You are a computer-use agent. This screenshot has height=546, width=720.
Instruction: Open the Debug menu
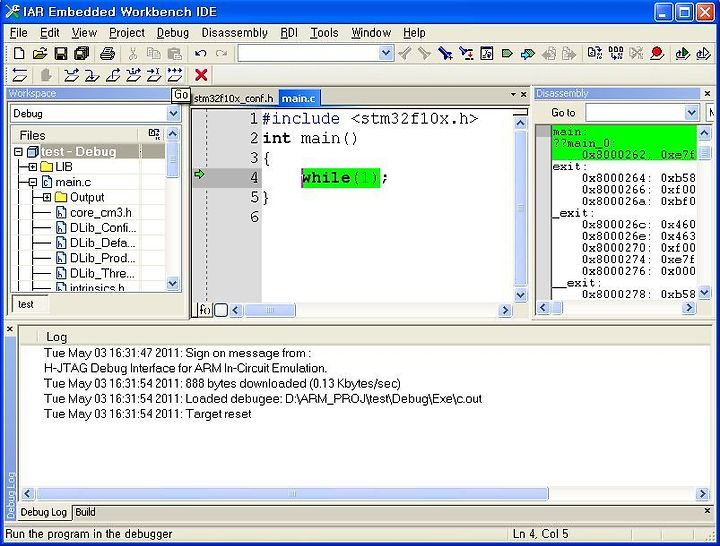click(173, 33)
